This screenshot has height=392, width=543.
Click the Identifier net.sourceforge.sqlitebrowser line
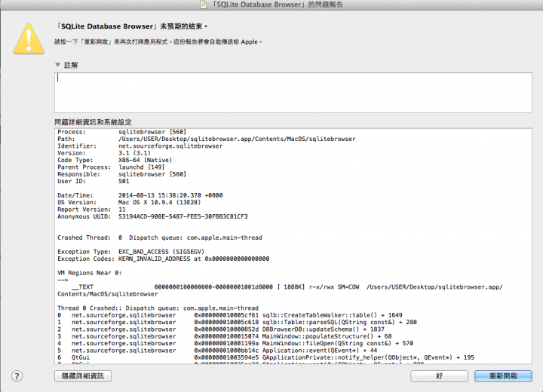tap(140, 146)
